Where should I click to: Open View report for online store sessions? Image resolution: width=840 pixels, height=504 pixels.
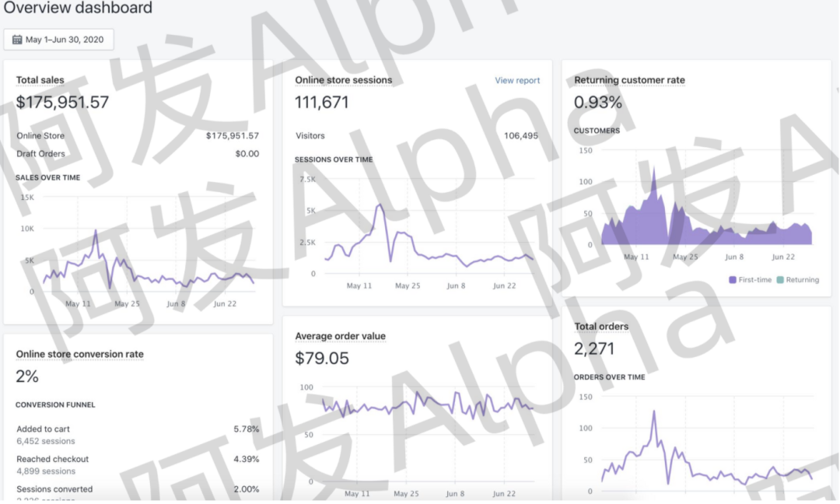coord(517,80)
